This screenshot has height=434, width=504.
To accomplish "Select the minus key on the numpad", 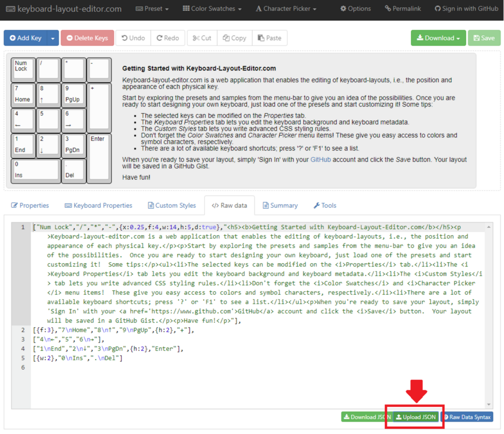I will (99, 70).
